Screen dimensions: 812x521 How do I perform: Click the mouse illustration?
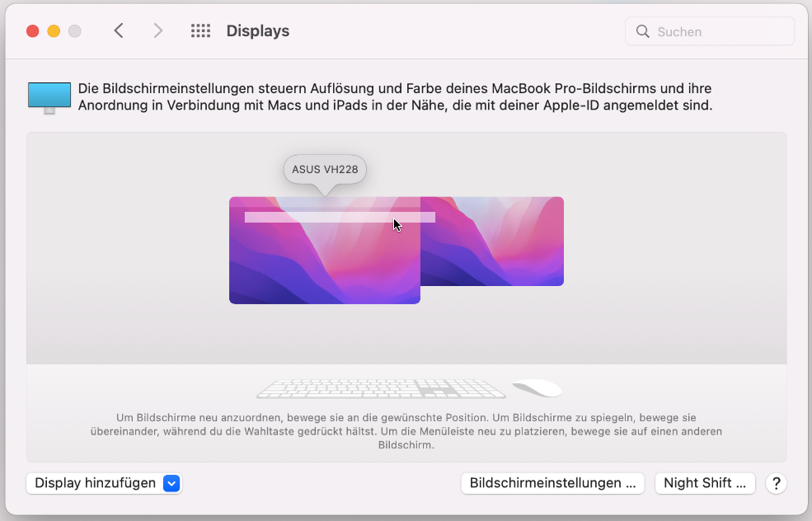[537, 388]
